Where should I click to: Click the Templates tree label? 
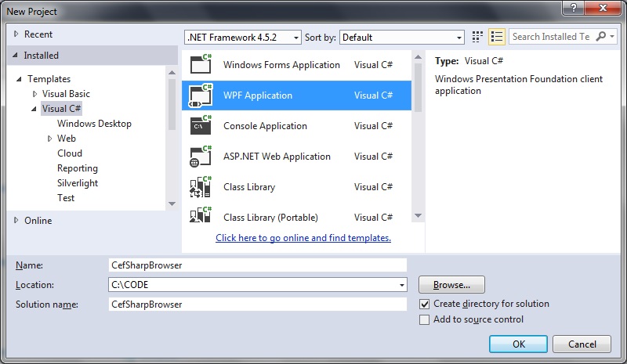(x=49, y=79)
